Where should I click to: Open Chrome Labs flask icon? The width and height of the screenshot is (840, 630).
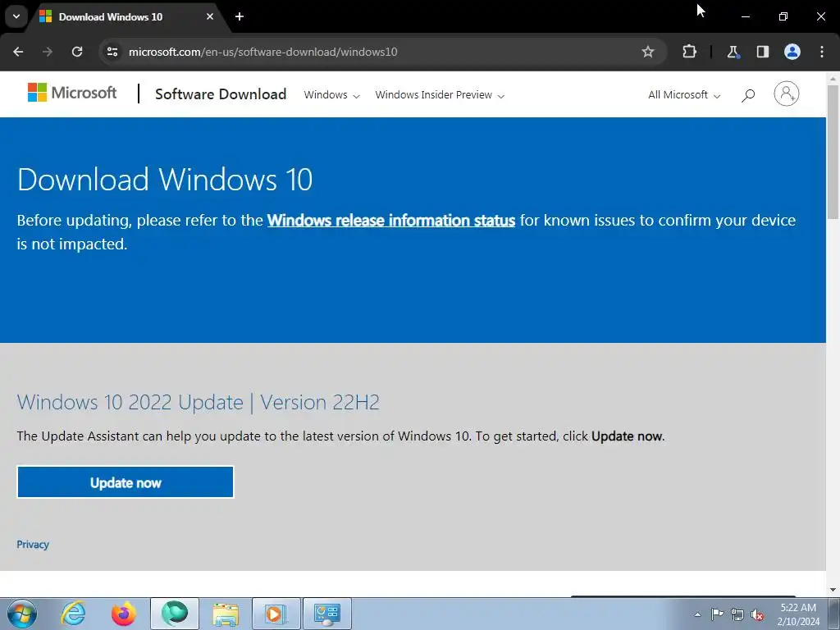pyautogui.click(x=733, y=52)
